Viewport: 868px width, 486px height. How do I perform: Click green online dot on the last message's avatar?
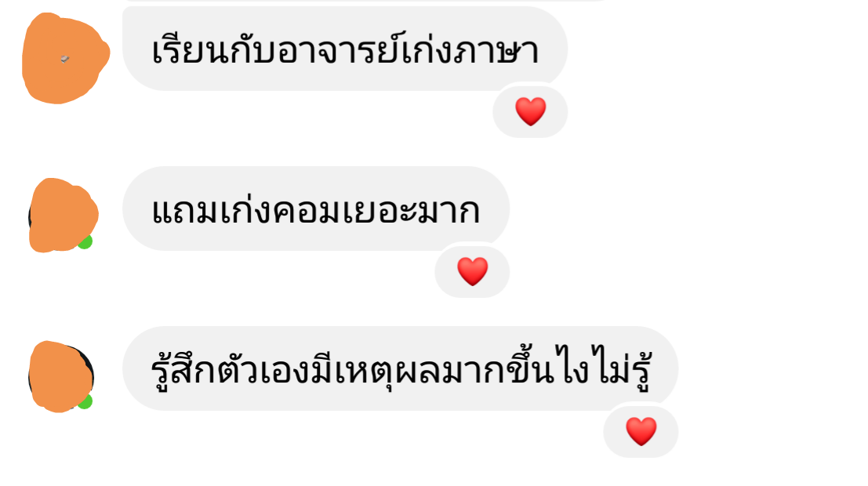[85, 402]
